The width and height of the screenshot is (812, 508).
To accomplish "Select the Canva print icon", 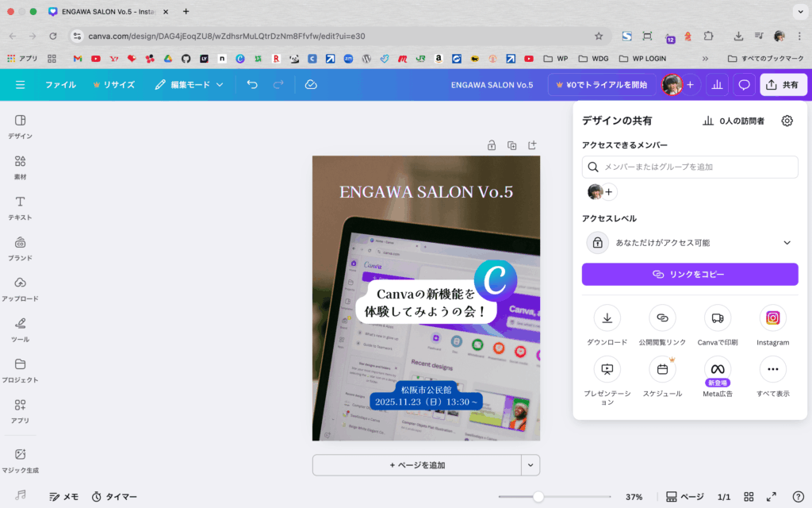I will 718,318.
